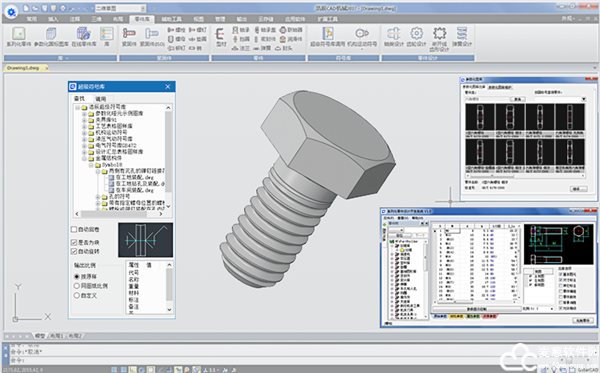
Task: Enable the 自动回卷 checkbox
Action: coord(74,229)
